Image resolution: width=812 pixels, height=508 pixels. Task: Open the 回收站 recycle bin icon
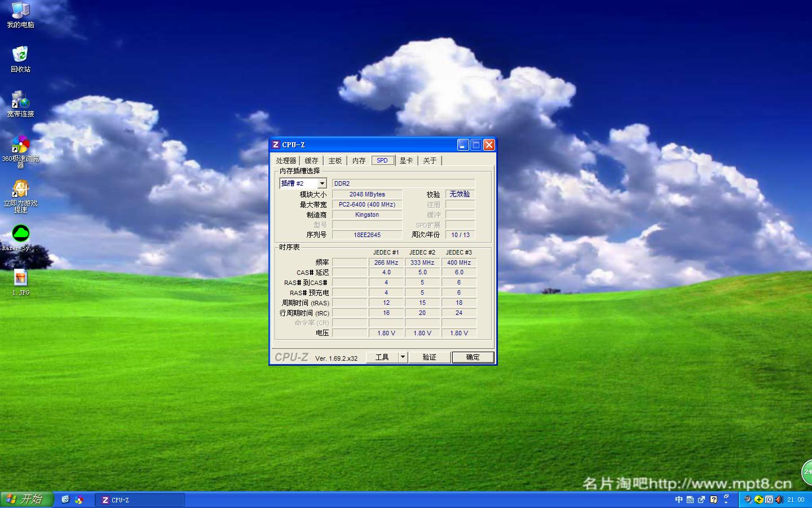(20, 60)
